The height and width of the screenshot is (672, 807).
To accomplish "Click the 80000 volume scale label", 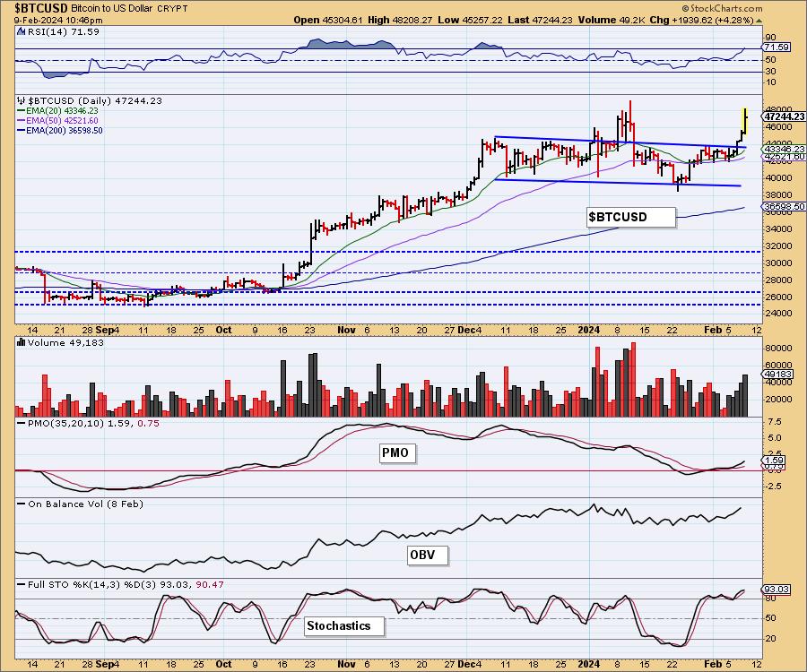I will pyautogui.click(x=777, y=348).
